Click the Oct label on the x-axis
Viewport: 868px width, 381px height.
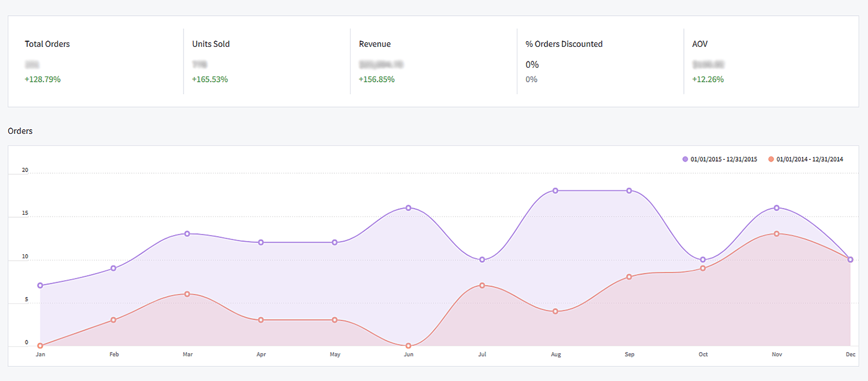[x=703, y=354]
